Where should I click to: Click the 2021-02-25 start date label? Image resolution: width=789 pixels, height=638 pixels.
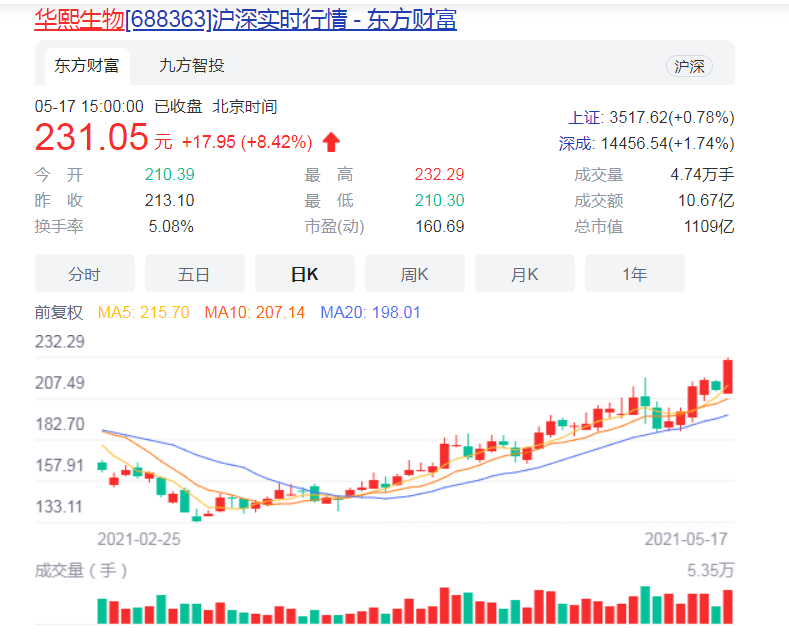coord(139,539)
